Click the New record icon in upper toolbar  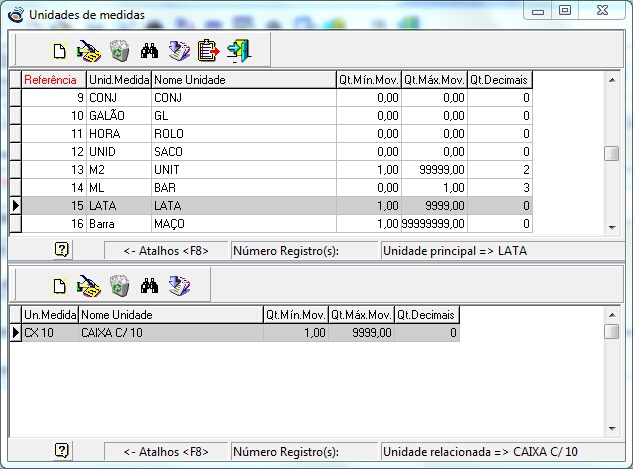[x=59, y=51]
